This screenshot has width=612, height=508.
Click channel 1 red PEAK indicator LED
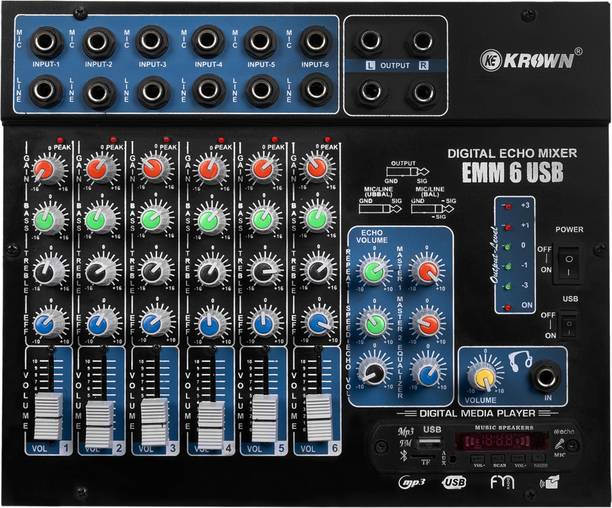coord(60,140)
